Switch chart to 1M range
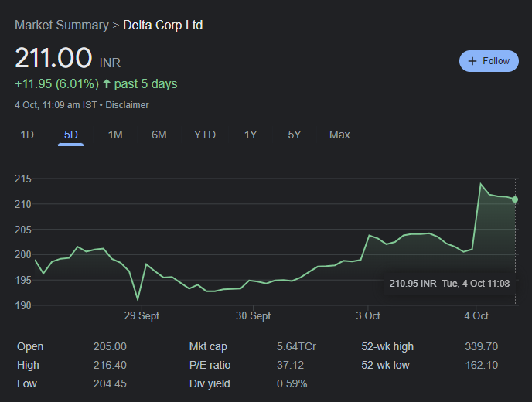Screen dimensions: 532x402 [x=115, y=135]
